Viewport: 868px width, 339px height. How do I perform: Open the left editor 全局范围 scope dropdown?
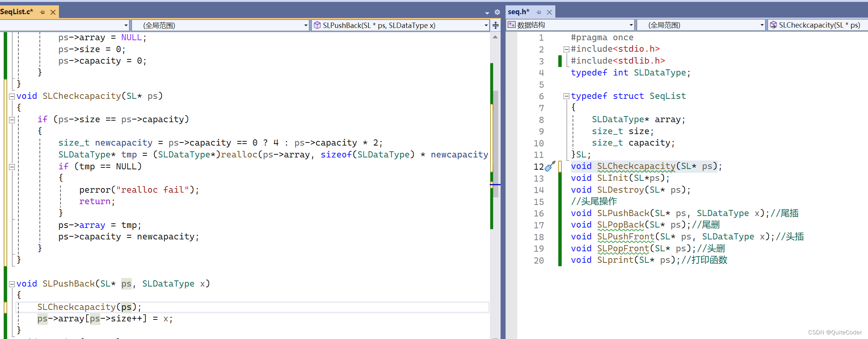pyautogui.click(x=220, y=25)
